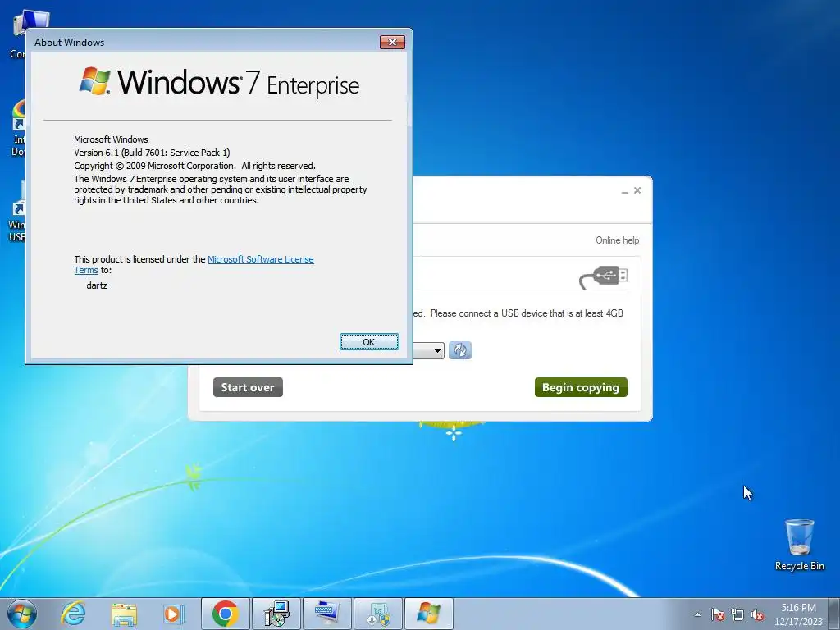Switch to Google Chrome in the taskbar

tap(226, 614)
